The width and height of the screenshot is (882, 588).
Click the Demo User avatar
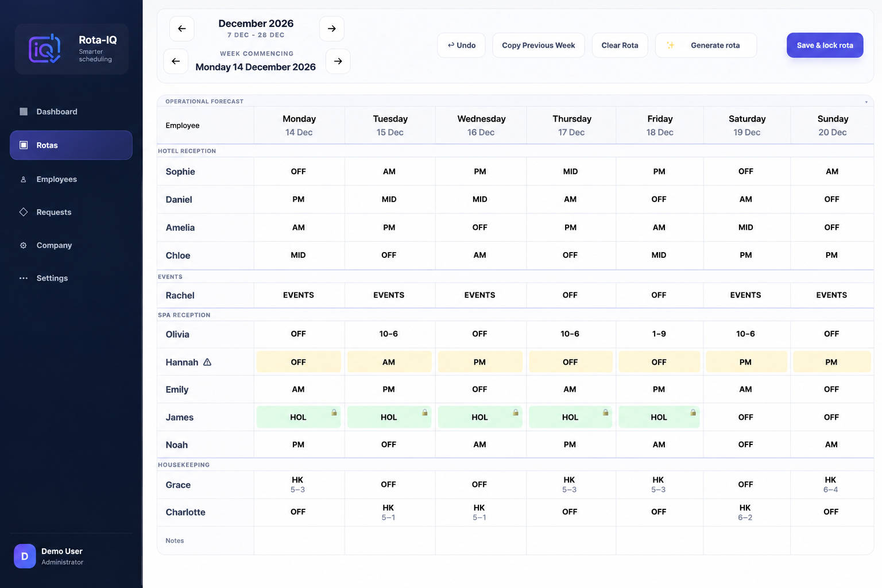(x=25, y=556)
